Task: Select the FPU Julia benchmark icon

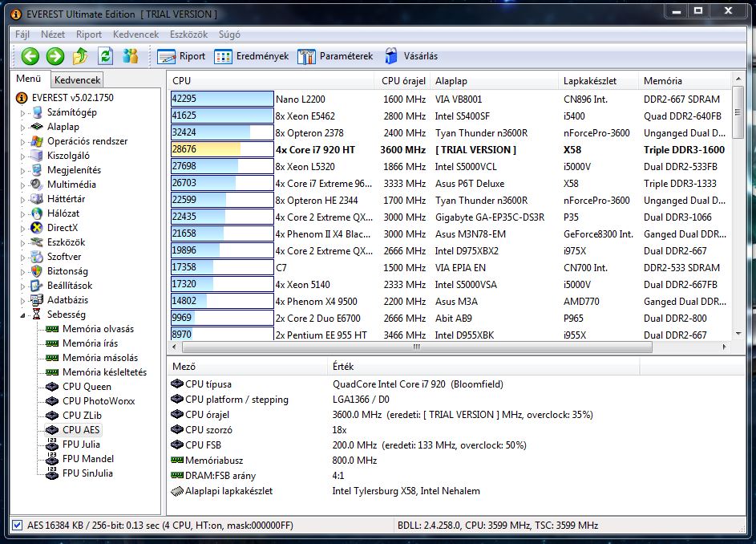Action: pyautogui.click(x=51, y=445)
